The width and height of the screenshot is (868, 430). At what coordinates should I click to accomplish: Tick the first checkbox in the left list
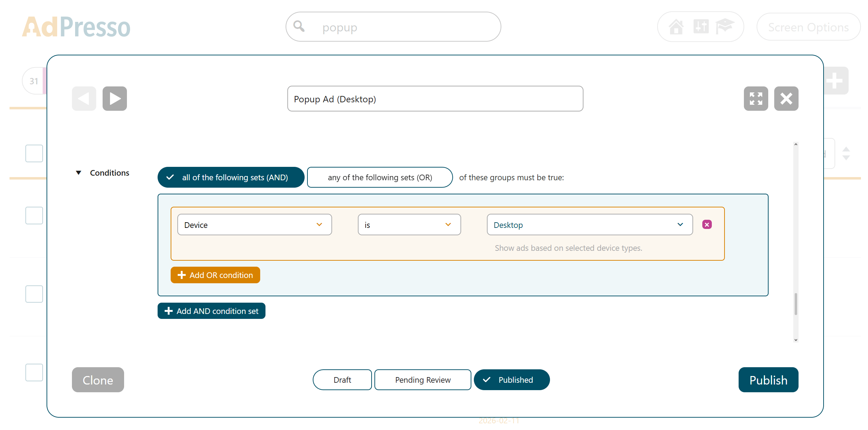[34, 153]
